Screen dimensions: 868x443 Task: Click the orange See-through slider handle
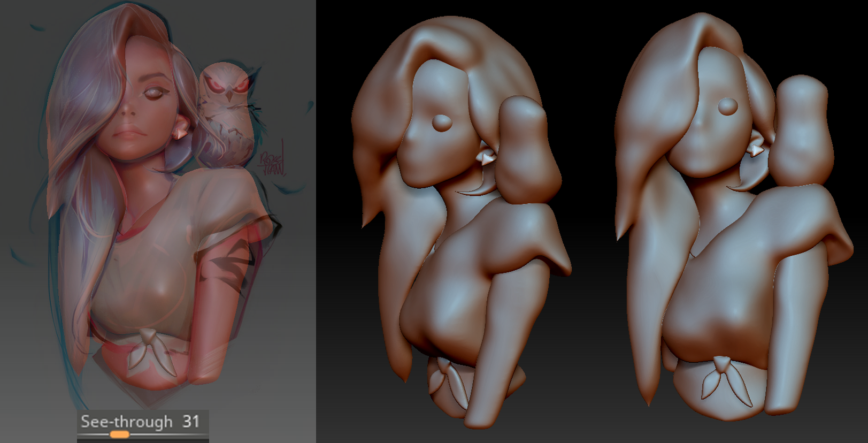(x=119, y=434)
